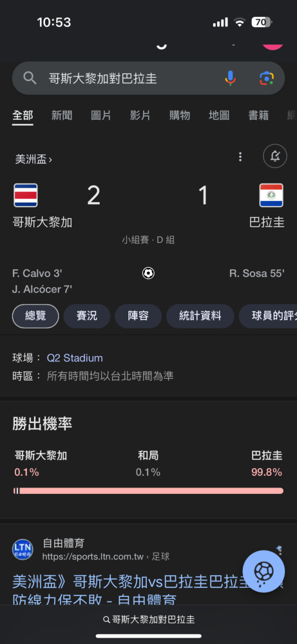The image size is (297, 644).
Task: Switch to the 新聞 tab
Action: (62, 115)
